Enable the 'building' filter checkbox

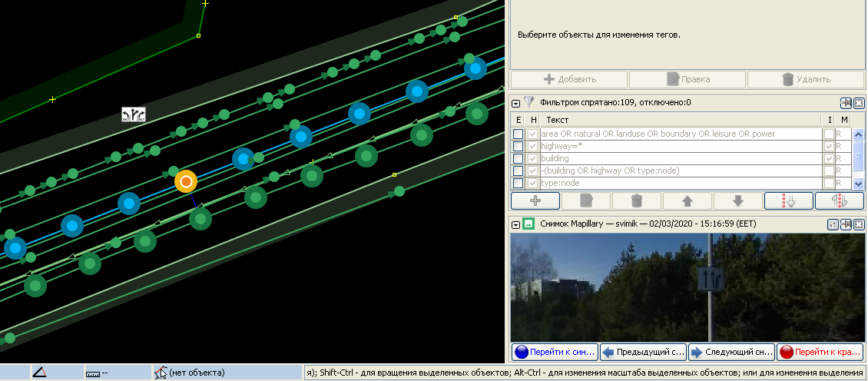519,158
